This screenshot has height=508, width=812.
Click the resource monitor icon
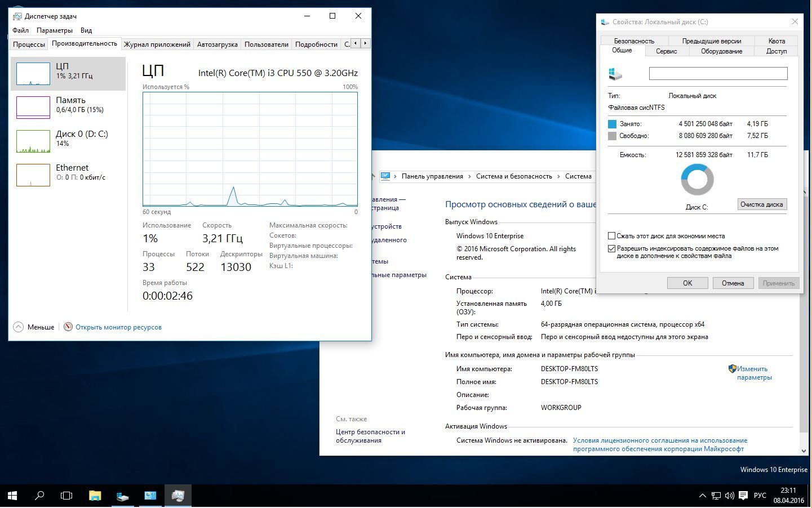68,327
